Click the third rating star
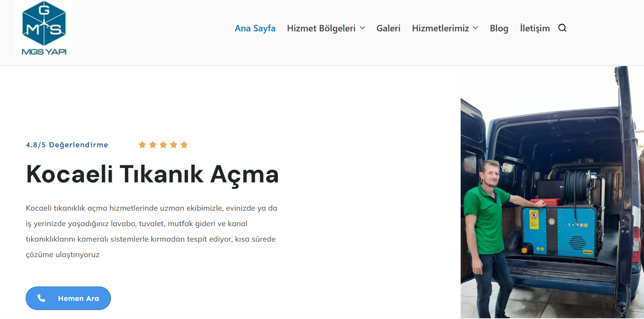This screenshot has width=644, height=319. click(x=163, y=145)
